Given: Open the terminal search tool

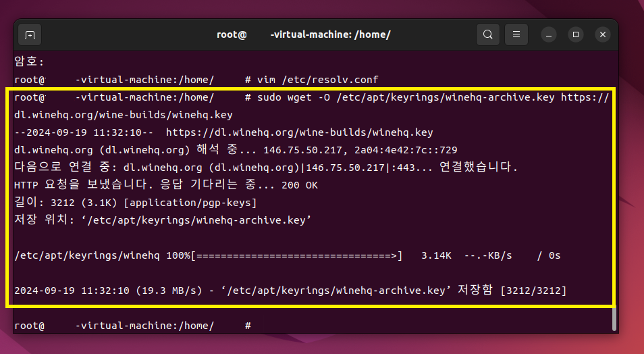Looking at the screenshot, I should (x=487, y=34).
